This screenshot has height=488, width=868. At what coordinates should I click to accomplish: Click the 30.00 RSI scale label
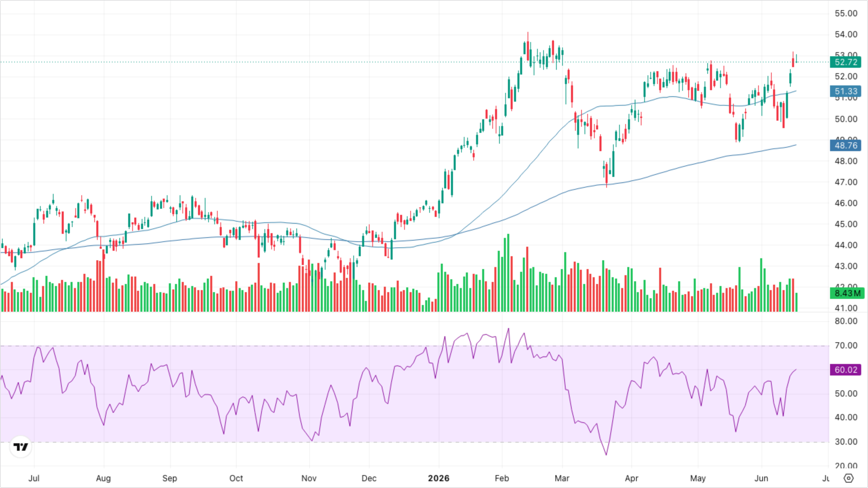coord(846,442)
